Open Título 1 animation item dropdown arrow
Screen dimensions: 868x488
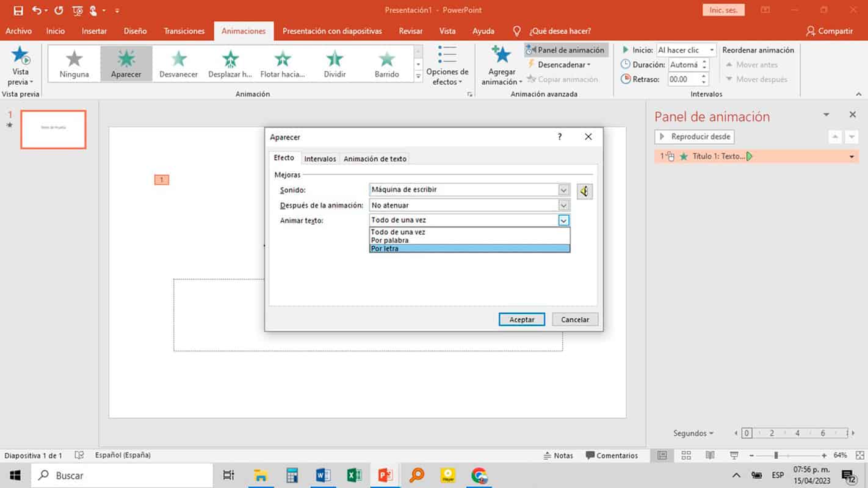click(x=852, y=157)
